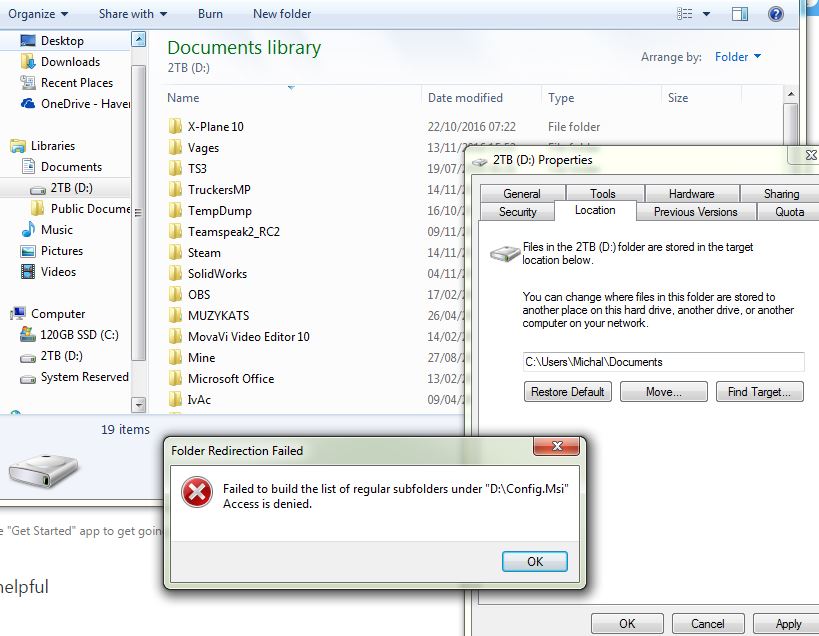Sort by Size column header
Image resolution: width=819 pixels, height=636 pixels.
pos(677,98)
